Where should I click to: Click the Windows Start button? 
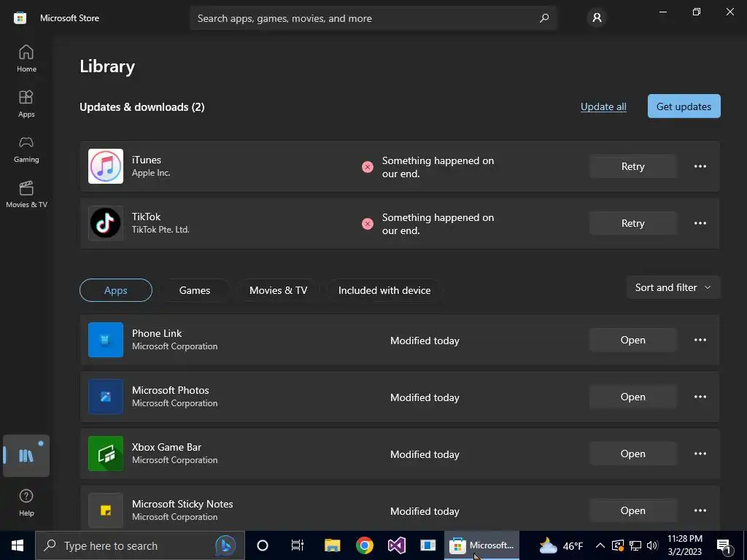click(x=18, y=545)
